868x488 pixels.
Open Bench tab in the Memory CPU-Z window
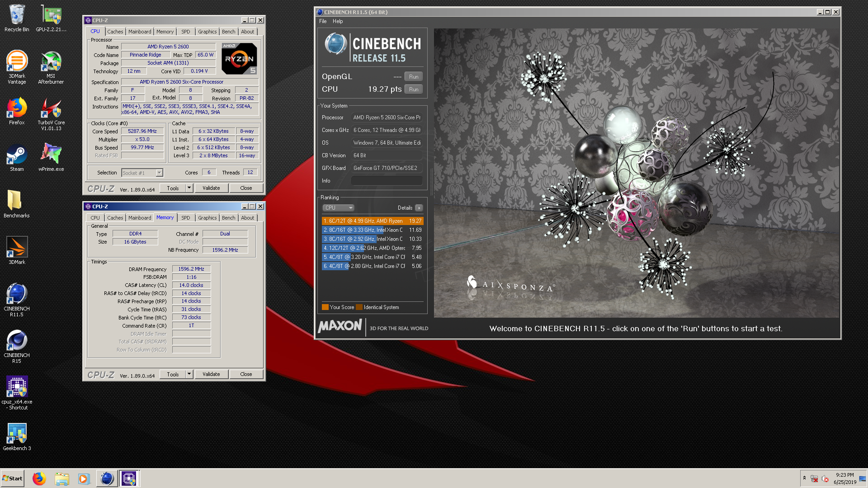[229, 218]
